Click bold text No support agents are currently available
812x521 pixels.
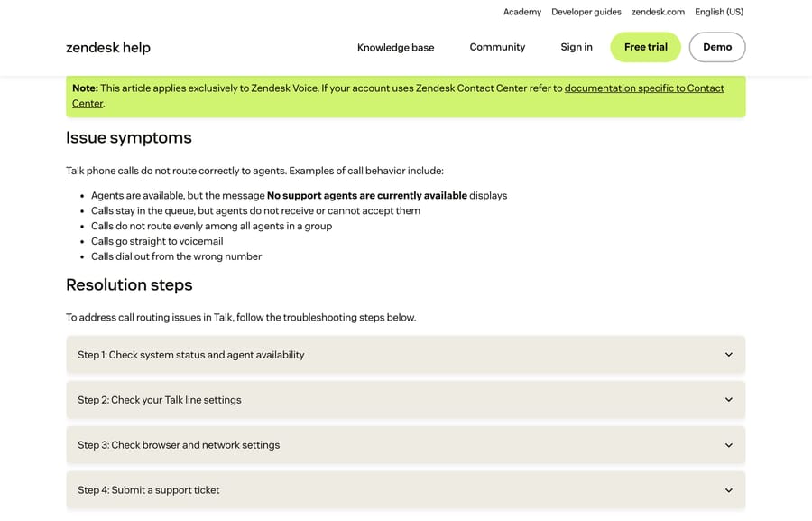[367, 195]
